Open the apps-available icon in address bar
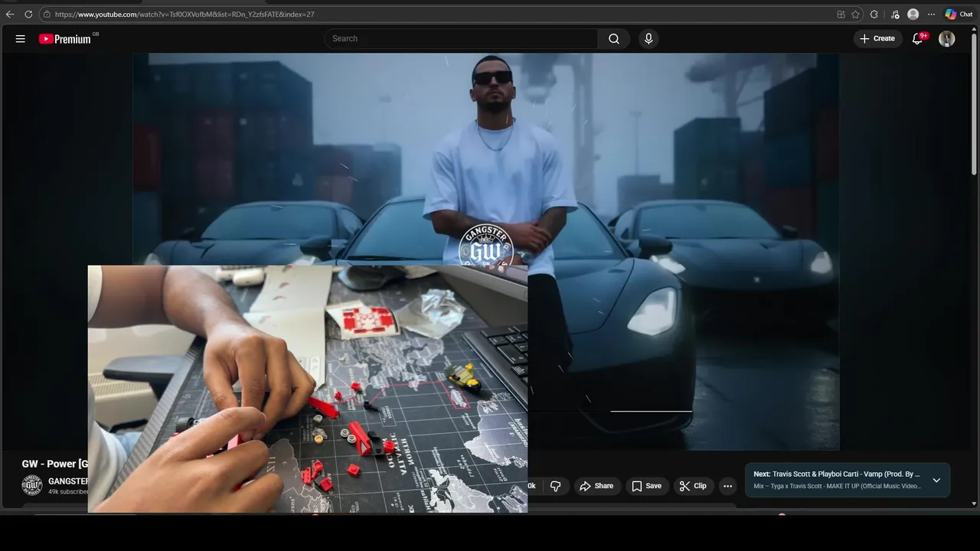980x551 pixels. 841,14
